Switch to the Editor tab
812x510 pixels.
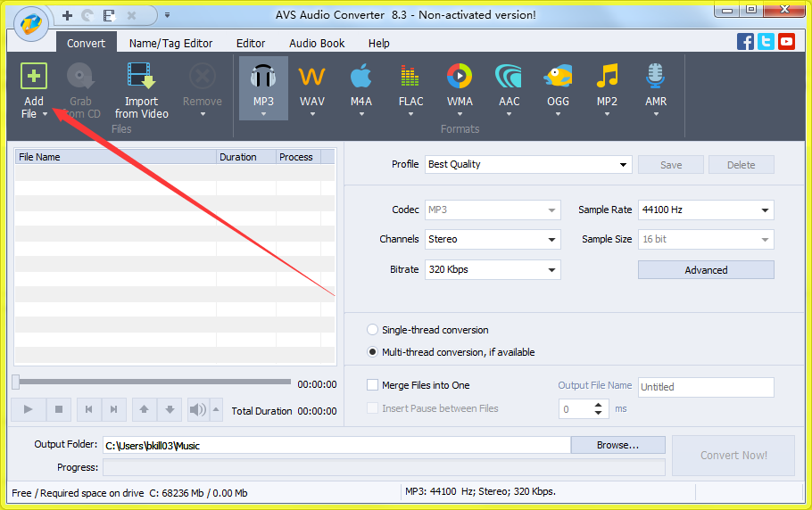pyautogui.click(x=251, y=44)
